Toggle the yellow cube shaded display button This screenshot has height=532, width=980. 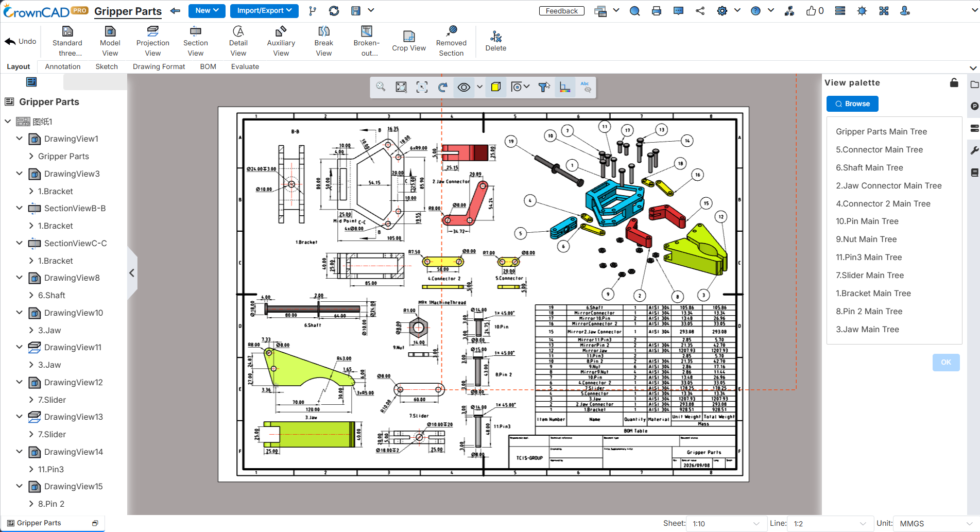pyautogui.click(x=495, y=87)
